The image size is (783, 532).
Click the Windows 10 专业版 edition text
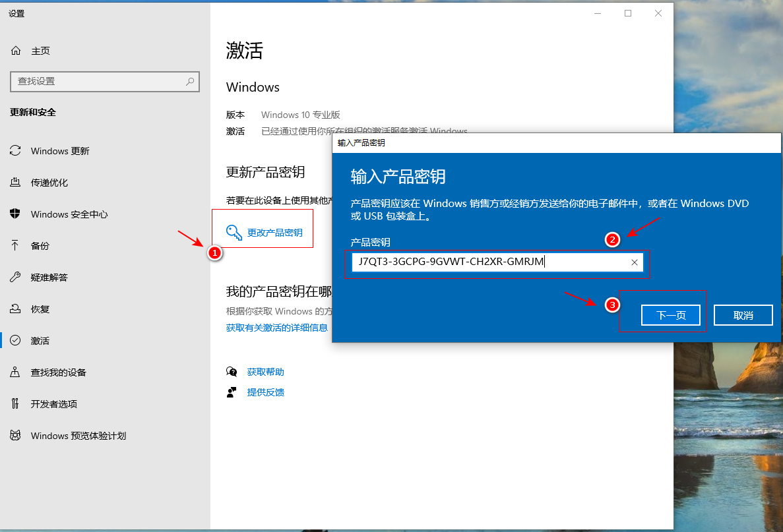click(x=301, y=115)
